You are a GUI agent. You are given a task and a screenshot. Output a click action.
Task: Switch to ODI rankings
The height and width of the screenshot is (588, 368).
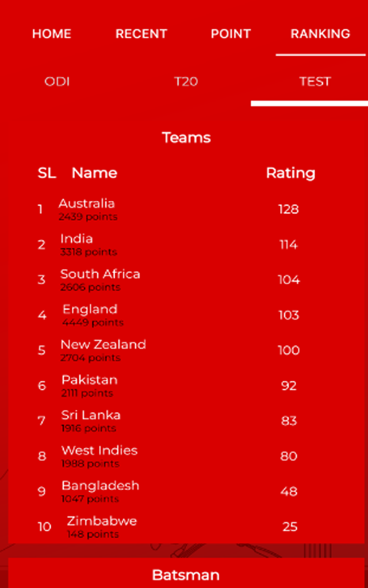[57, 82]
